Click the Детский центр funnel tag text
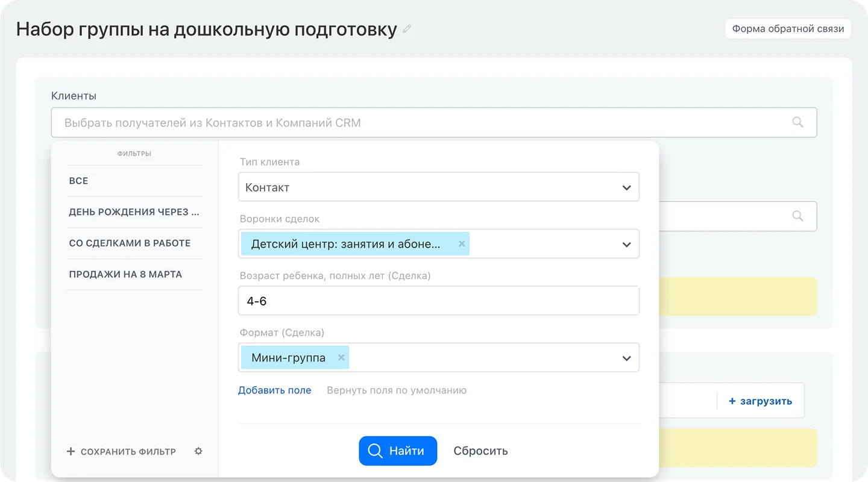The width and height of the screenshot is (868, 482). click(x=345, y=244)
